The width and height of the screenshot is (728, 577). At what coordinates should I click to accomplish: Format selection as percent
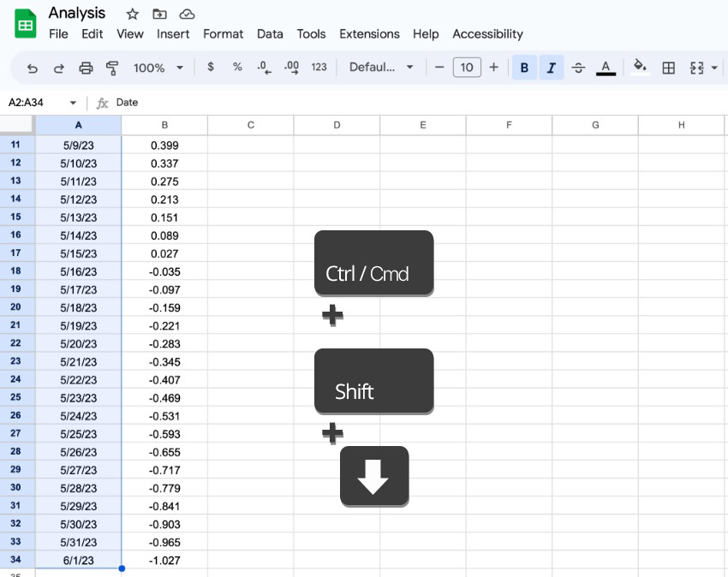click(236, 67)
